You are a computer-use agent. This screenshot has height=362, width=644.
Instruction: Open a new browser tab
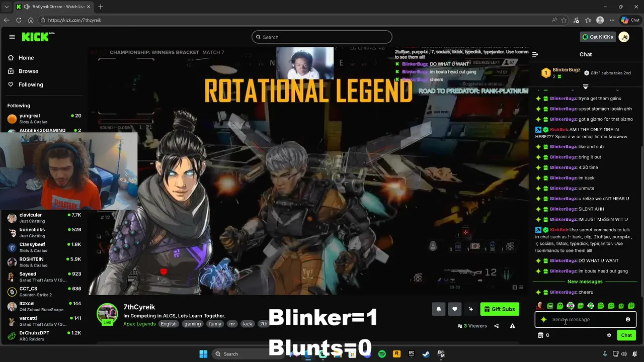[x=101, y=7]
